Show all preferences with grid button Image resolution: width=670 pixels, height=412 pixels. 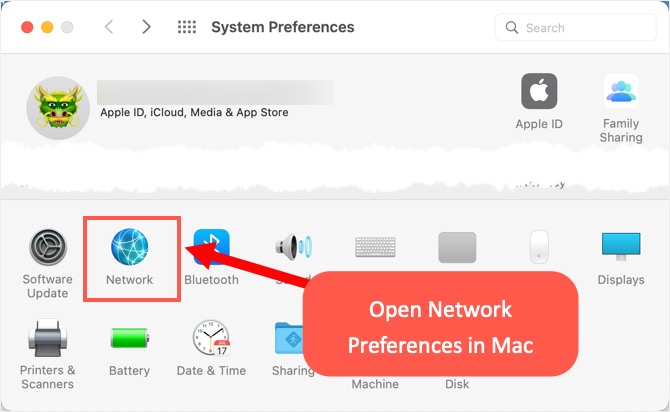(187, 27)
